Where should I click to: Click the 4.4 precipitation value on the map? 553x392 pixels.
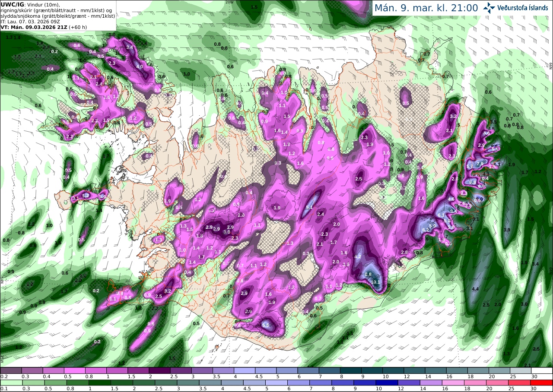tap(476, 289)
